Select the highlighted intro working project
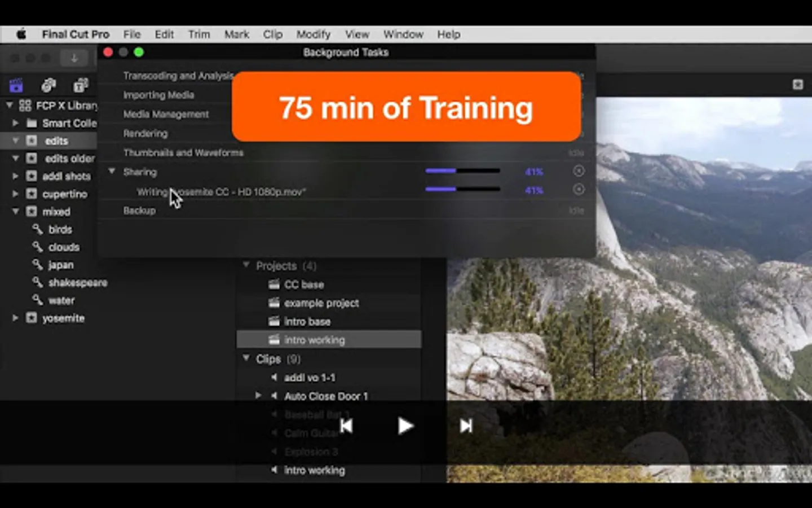Image resolution: width=812 pixels, height=508 pixels. pyautogui.click(x=329, y=340)
